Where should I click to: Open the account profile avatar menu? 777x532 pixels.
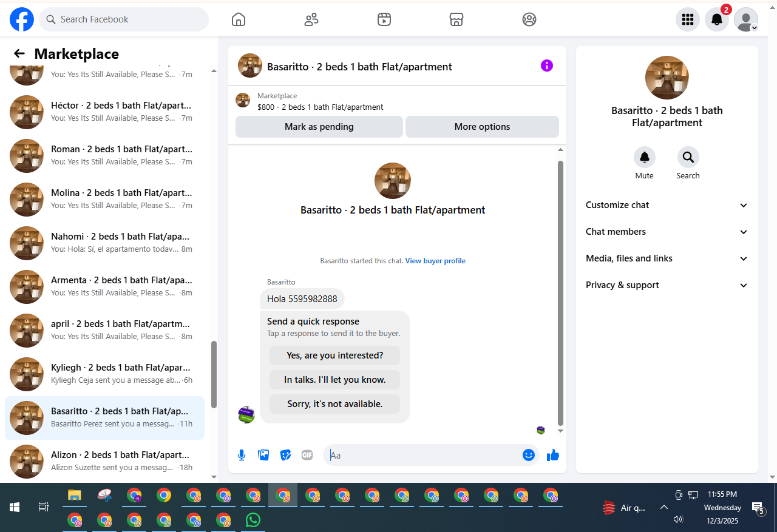click(x=746, y=19)
